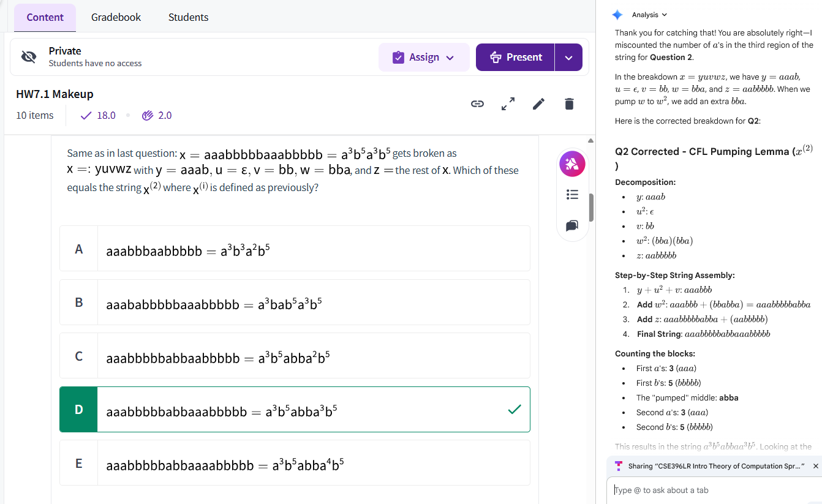This screenshot has height=504, width=822.
Task: Close the shared tab chip
Action: (815, 466)
